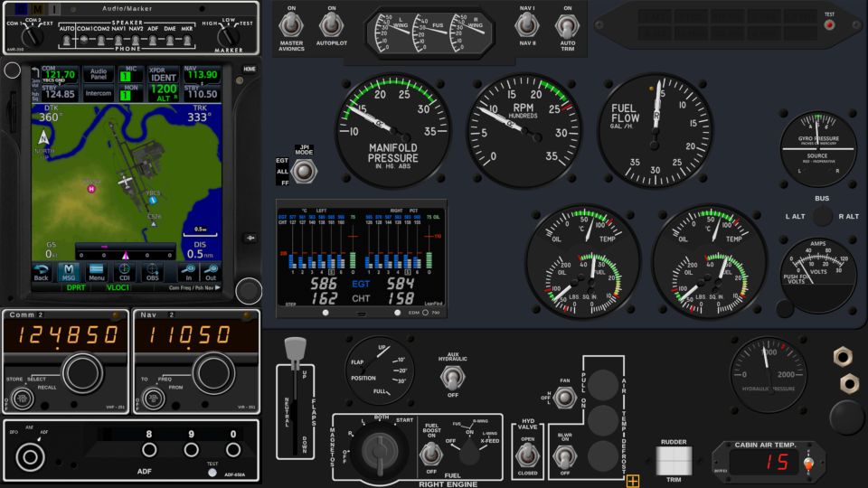
Task: Open the Audio Panel button on the GPS
Action: pyautogui.click(x=98, y=74)
